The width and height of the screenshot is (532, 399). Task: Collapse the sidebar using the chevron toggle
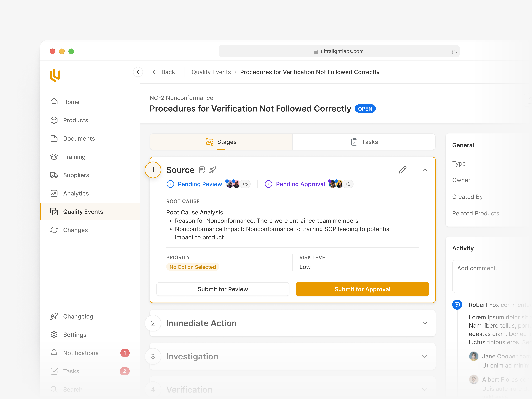[138, 72]
